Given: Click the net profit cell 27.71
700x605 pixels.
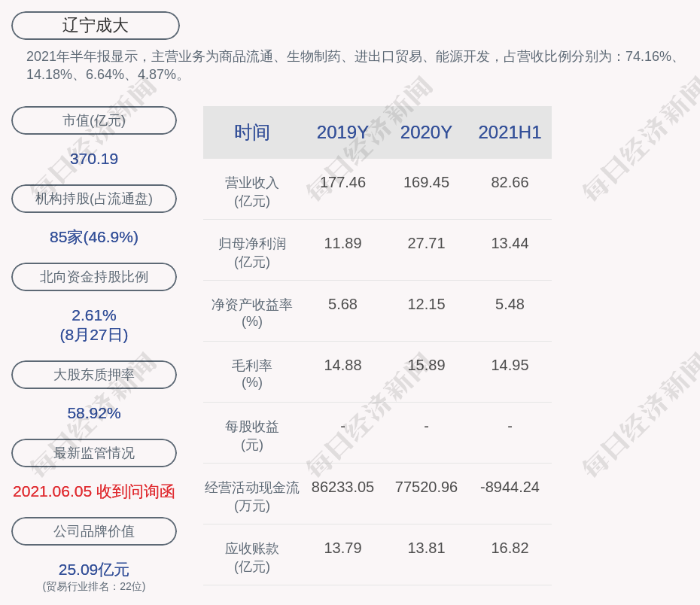Looking at the screenshot, I should (x=426, y=244).
